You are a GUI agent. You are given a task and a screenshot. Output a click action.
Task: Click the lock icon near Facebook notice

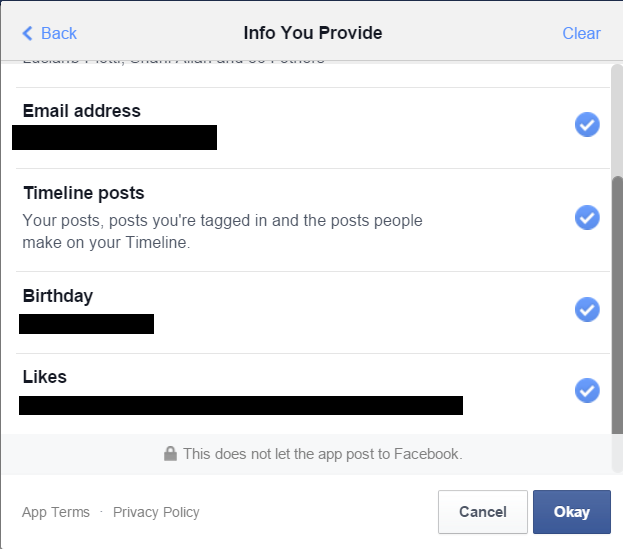tap(170, 454)
